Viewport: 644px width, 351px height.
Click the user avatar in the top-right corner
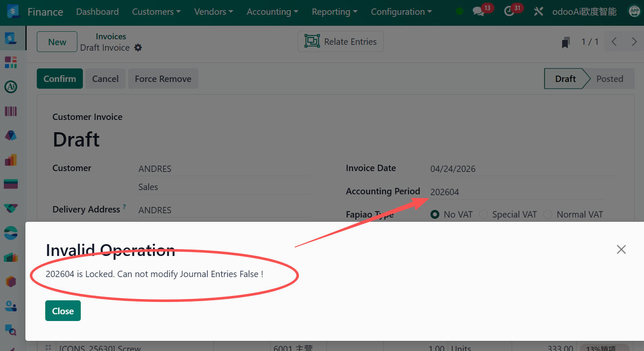click(x=634, y=11)
